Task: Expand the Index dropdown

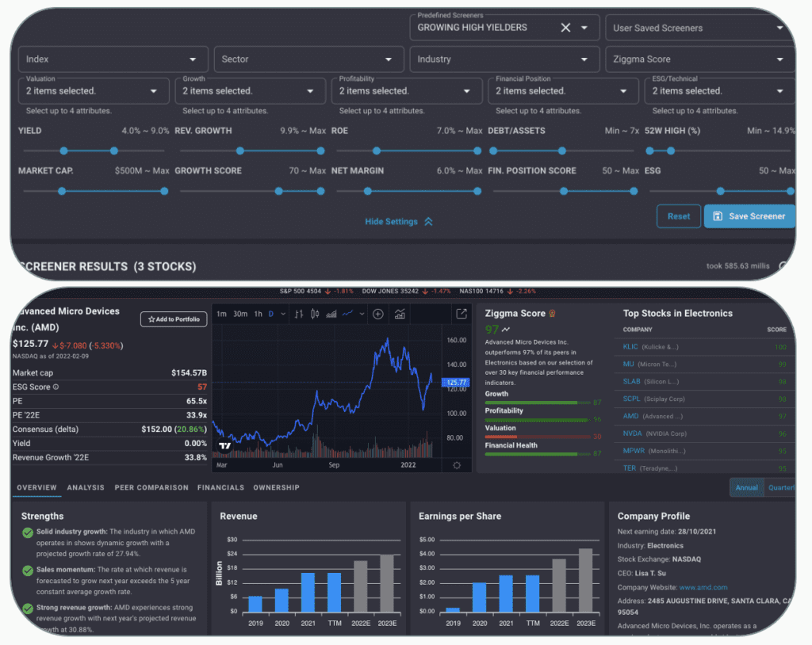Action: tap(113, 59)
